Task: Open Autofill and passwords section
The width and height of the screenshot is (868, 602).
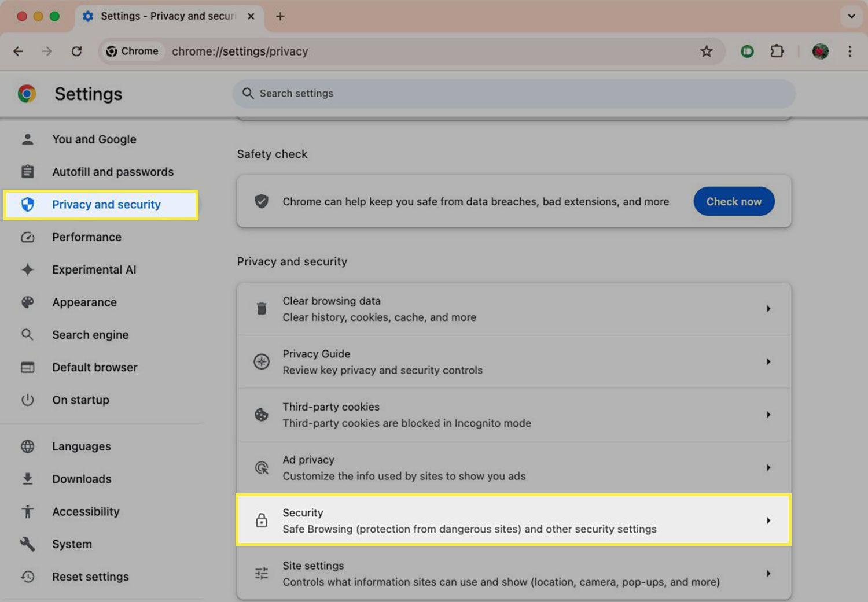Action: tap(112, 172)
